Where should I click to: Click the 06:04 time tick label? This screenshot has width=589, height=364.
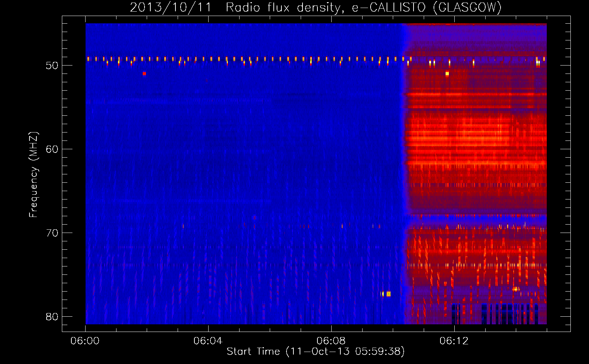point(208,341)
